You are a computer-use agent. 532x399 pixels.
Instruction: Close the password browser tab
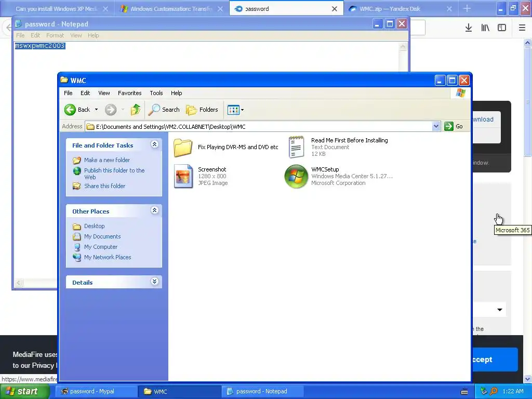335,9
